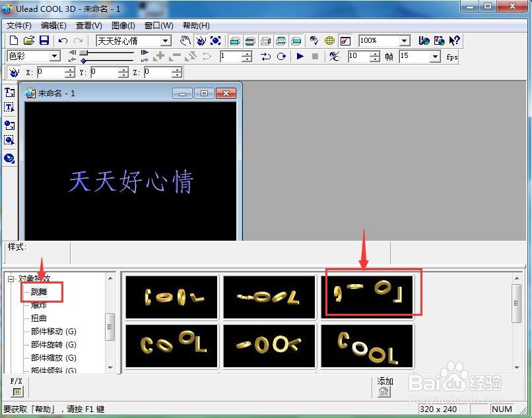Click the eye-with-checkmark display icon
This screenshot has width=532, height=418.
[314, 41]
